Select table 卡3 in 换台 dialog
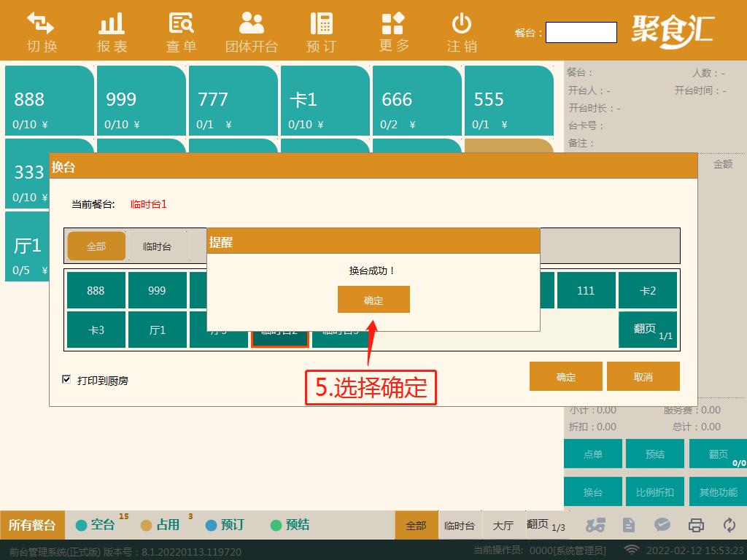 point(96,330)
